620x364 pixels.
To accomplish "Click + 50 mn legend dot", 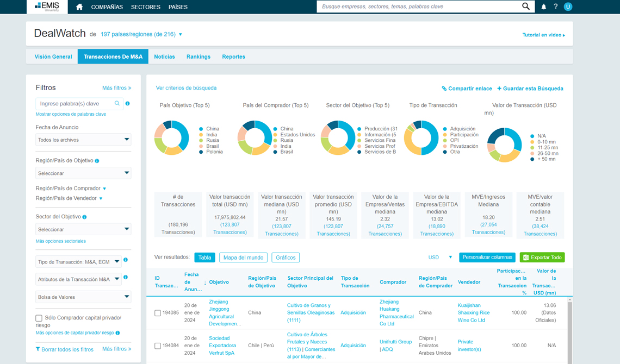I will (532, 159).
